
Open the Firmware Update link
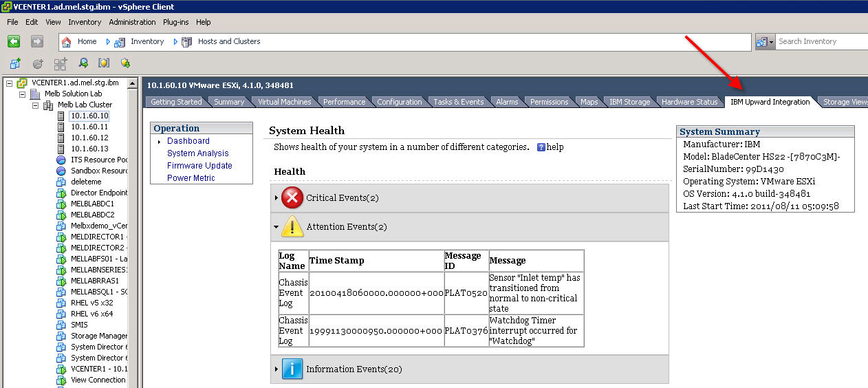pos(199,166)
